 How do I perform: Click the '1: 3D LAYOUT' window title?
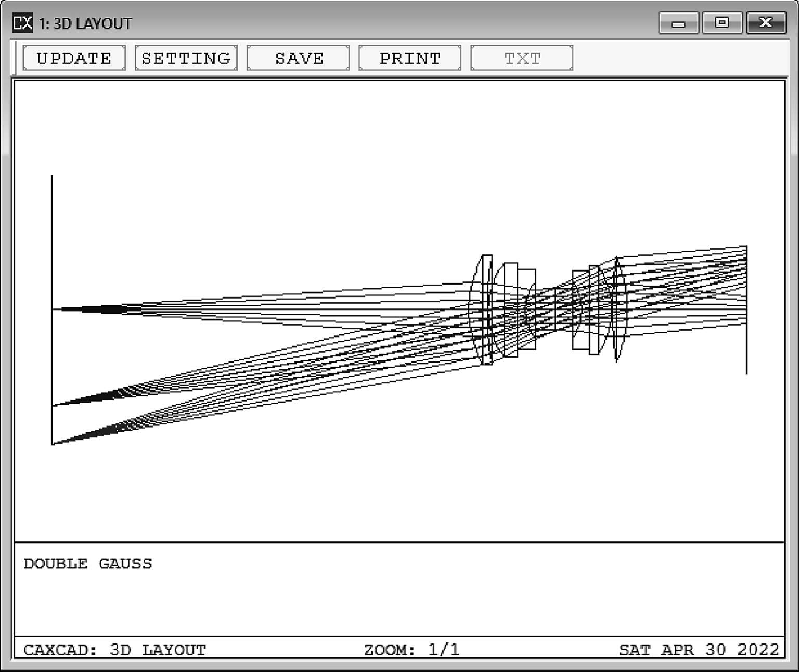(x=85, y=24)
